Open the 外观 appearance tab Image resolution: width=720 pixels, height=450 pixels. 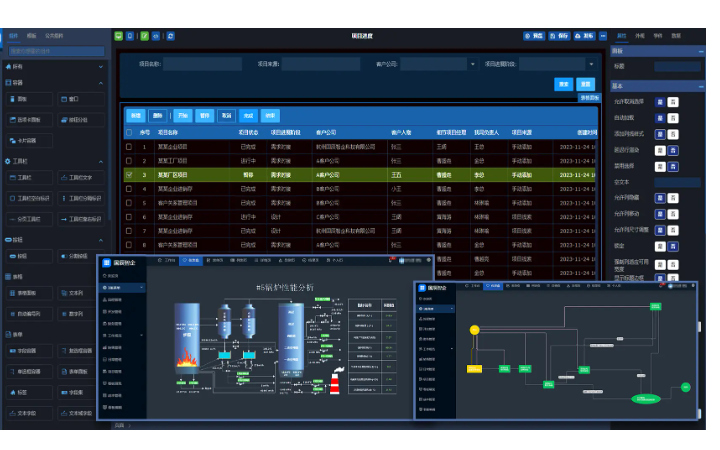640,36
